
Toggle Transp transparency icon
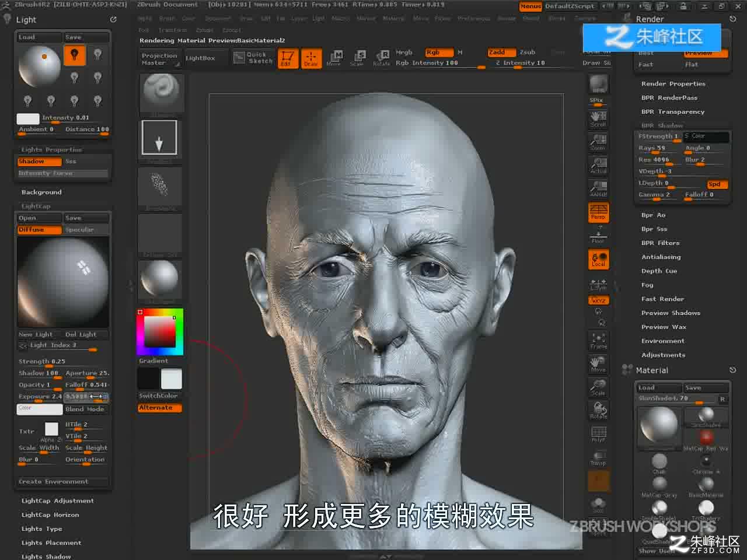(x=598, y=457)
